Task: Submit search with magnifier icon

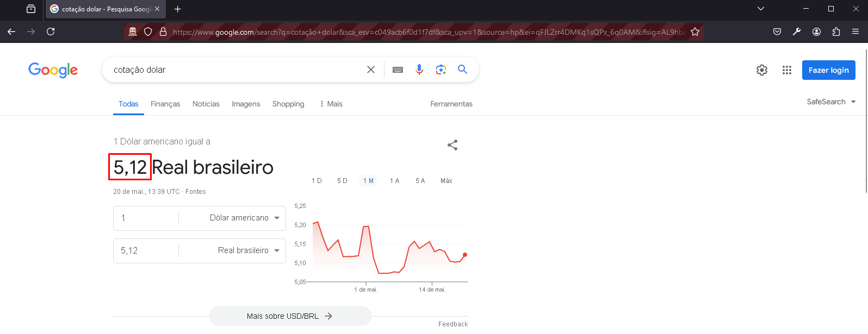Action: [x=463, y=70]
